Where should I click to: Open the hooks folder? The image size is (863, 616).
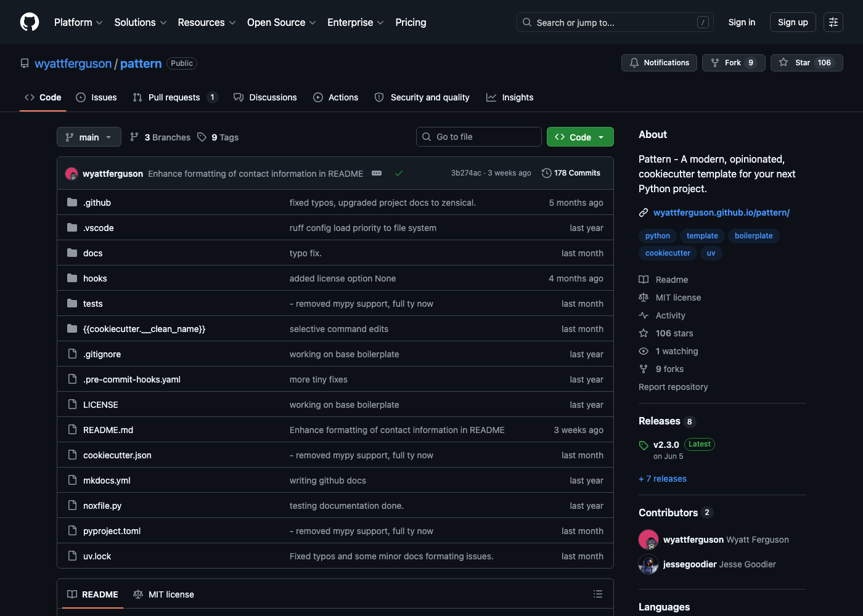coord(95,278)
